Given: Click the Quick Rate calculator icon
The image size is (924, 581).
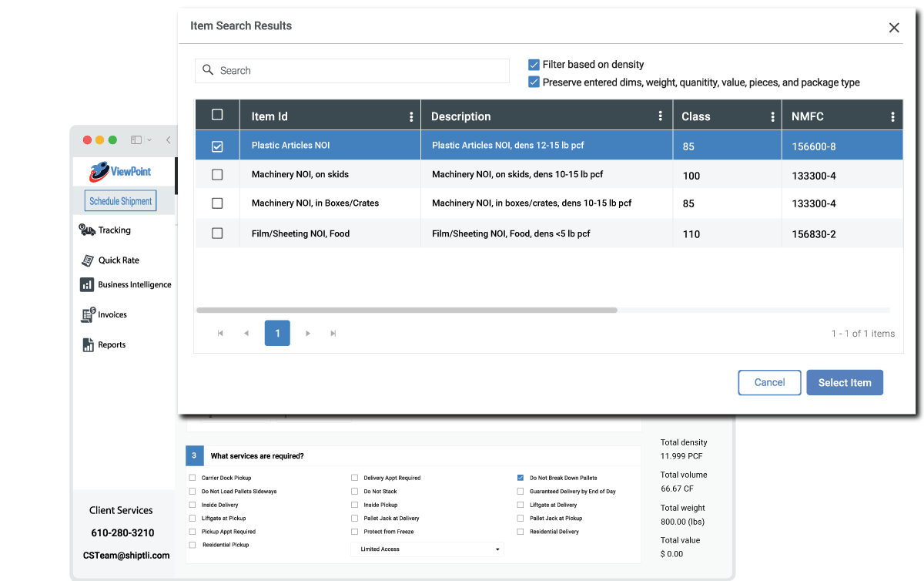Looking at the screenshot, I should pyautogui.click(x=87, y=260).
